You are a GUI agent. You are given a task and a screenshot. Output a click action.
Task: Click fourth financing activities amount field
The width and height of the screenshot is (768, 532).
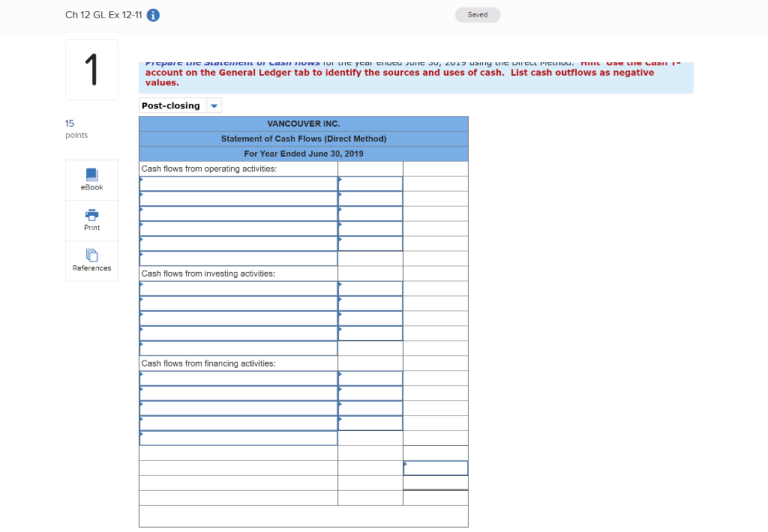[370, 423]
